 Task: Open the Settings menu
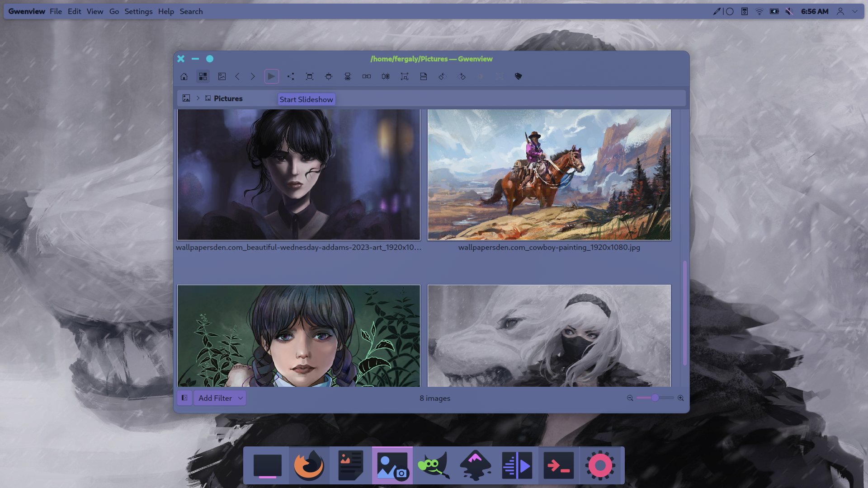(x=138, y=11)
